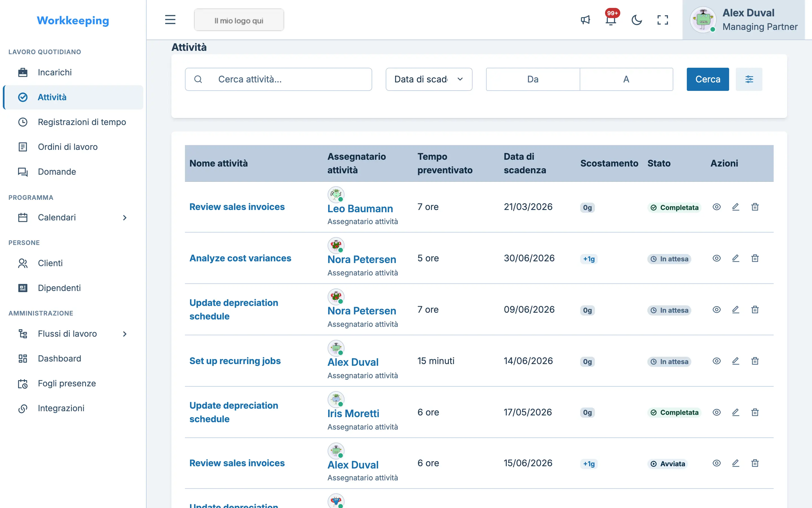Screen dimensions: 812x508
Task: Open the Analyze cost variances task link
Action: [x=240, y=258]
